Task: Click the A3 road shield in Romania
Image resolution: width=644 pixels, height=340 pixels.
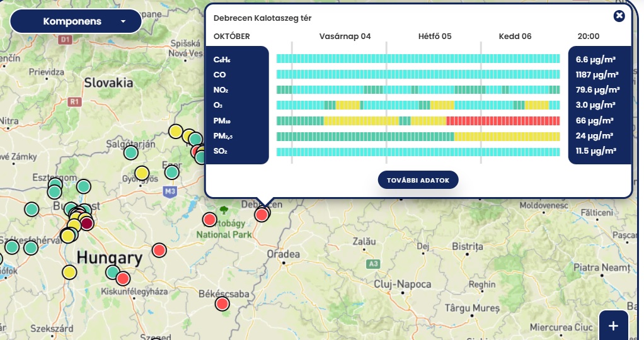Action: click(x=373, y=264)
